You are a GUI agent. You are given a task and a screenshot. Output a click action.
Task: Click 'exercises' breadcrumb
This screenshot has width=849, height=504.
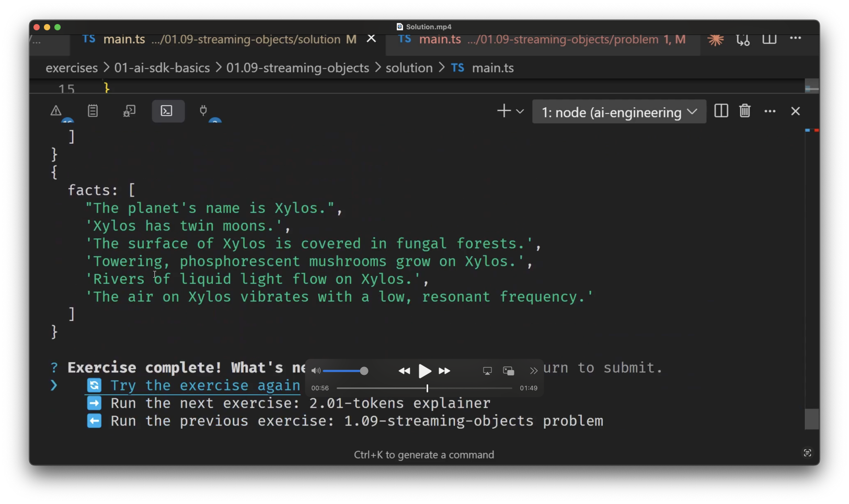pos(72,68)
